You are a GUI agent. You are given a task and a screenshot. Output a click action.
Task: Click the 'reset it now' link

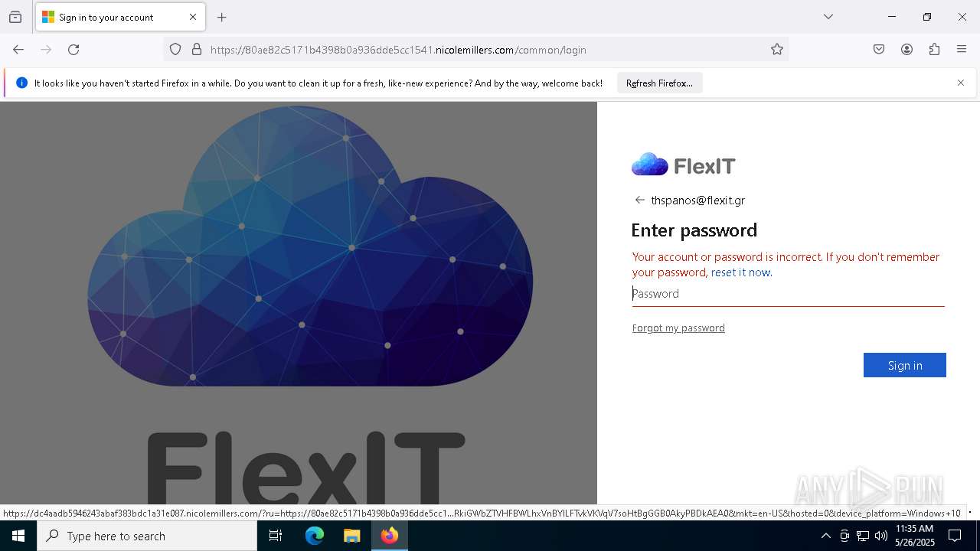pyautogui.click(x=740, y=272)
